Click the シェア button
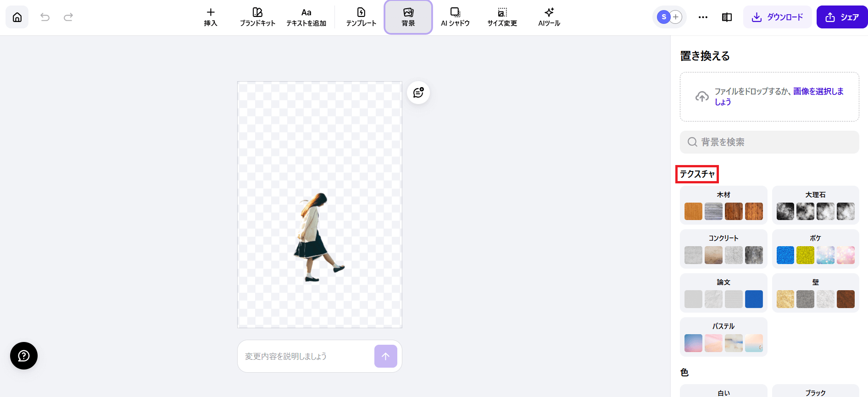The image size is (868, 397). [842, 17]
